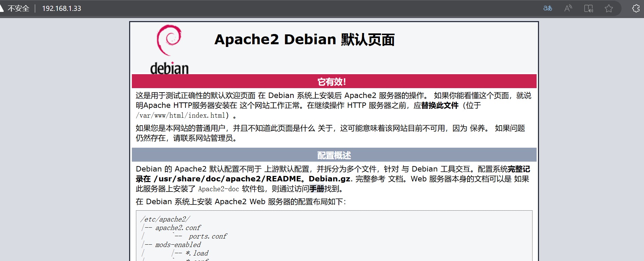Click the Debian swirl logo image
Image resolution: width=644 pixels, height=261 pixels.
[169, 49]
